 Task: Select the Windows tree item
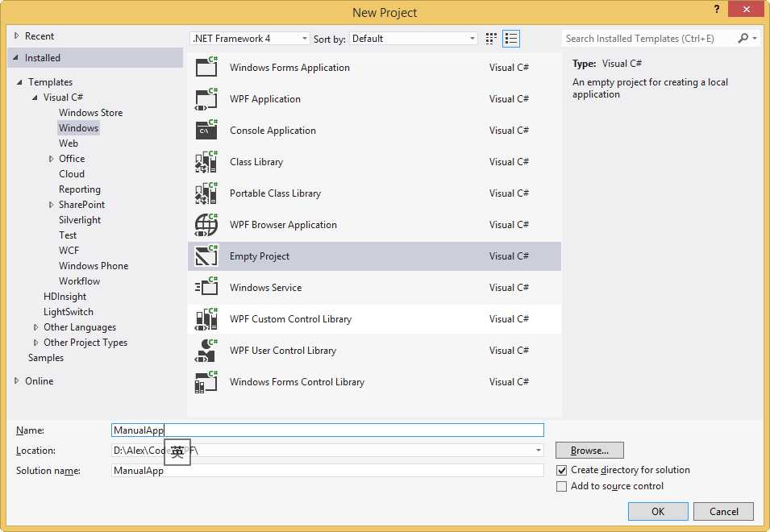click(78, 127)
